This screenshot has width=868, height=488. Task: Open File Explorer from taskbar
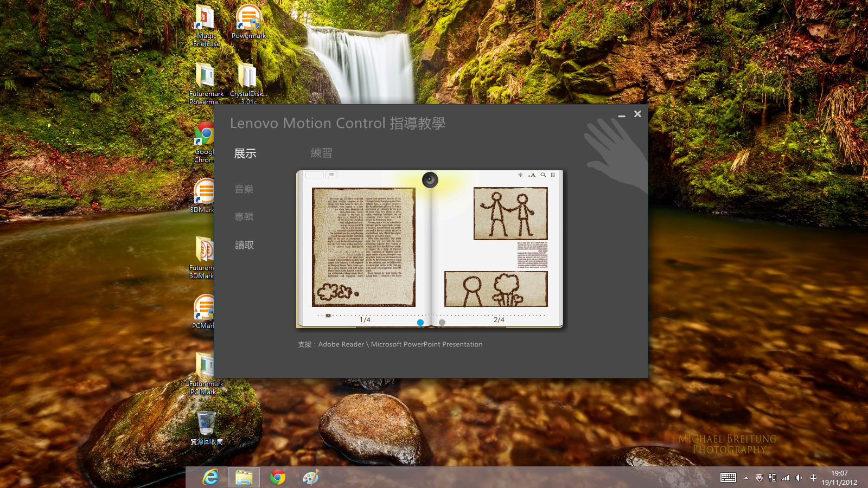(244, 477)
